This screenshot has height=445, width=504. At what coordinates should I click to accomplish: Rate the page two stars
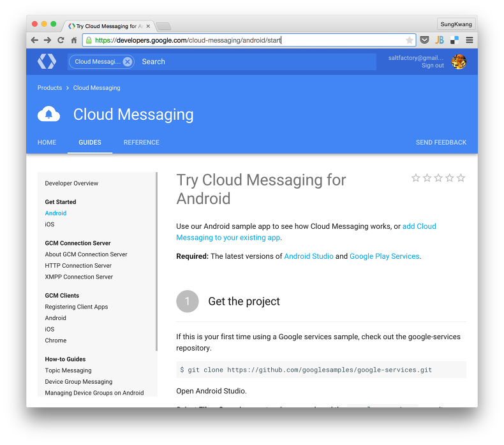[427, 178]
